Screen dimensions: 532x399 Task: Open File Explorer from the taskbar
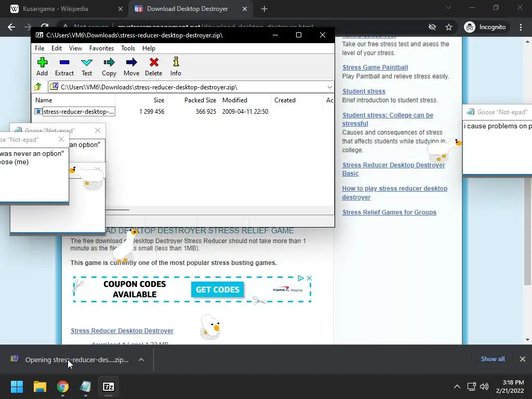pyautogui.click(x=39, y=387)
